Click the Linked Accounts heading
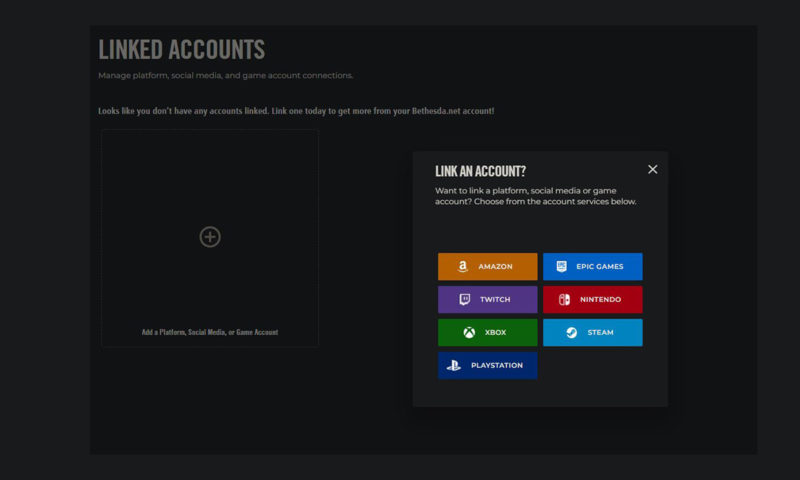The width and height of the screenshot is (800, 480). 182,49
